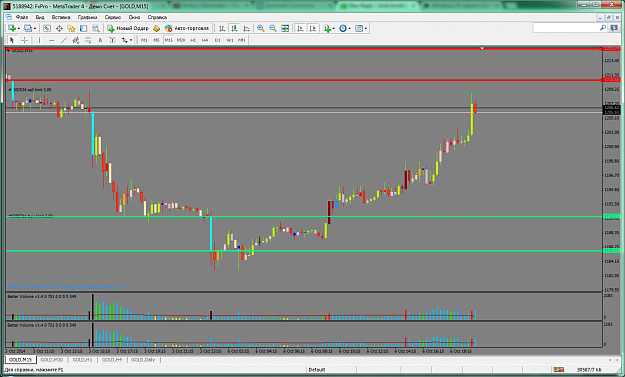Image resolution: width=625 pixels, height=377 pixels.
Task: Switch to the GOLD,Daily chart tab
Action: coord(143,360)
